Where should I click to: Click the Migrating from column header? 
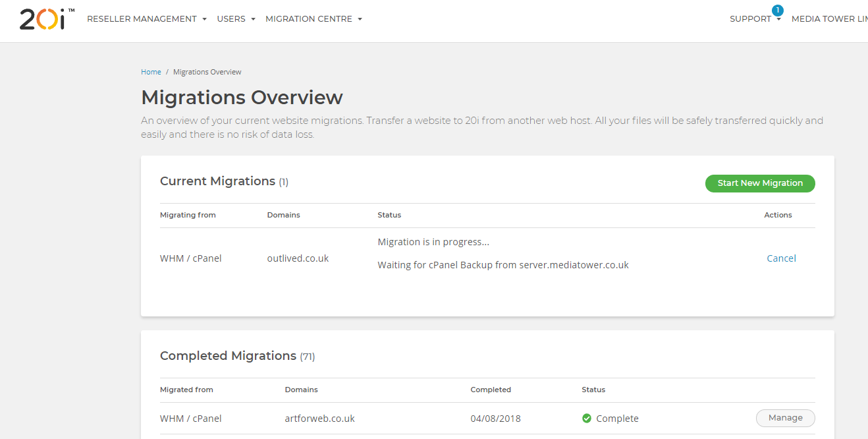(188, 215)
